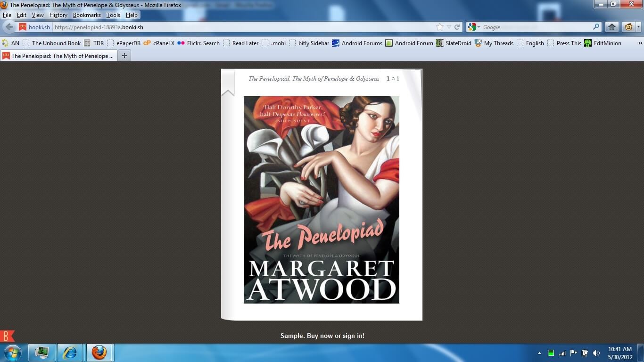The height and width of the screenshot is (362, 644).
Task: Click the Penelopiad book cover image
Action: [x=322, y=199]
